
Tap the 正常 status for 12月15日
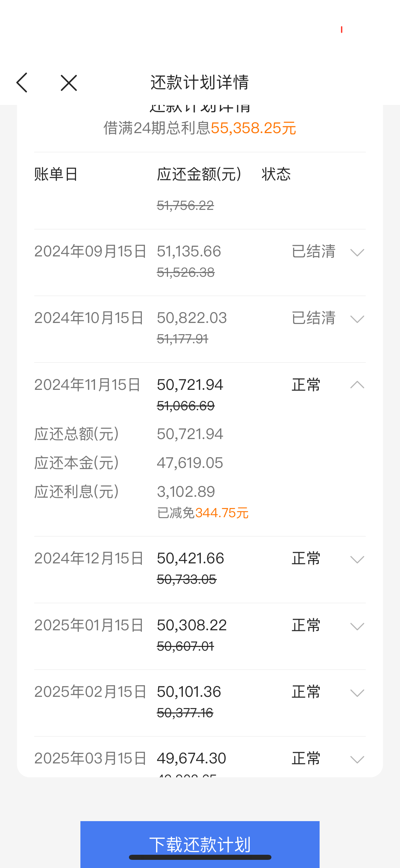coord(306,559)
